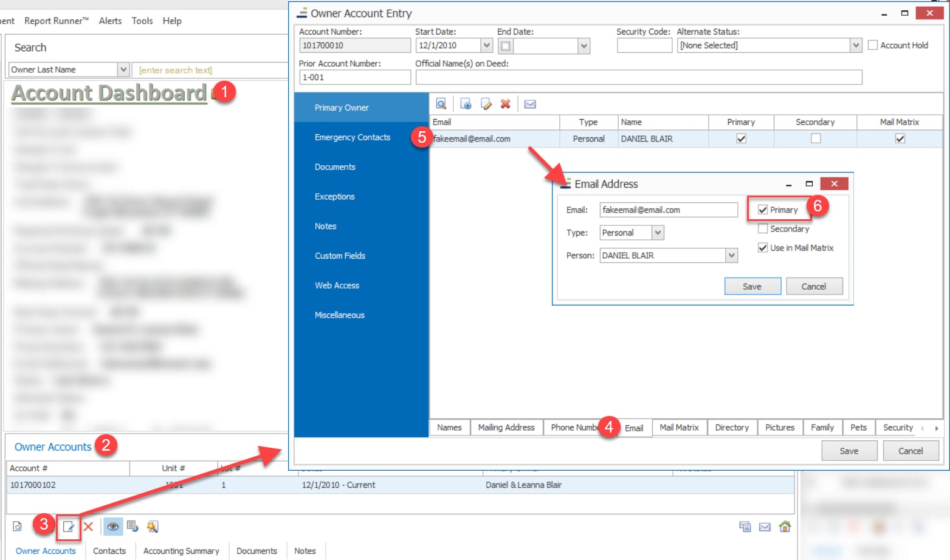The width and height of the screenshot is (950, 560).
Task: Click the Official Name(s) on Deed field
Action: point(639,77)
